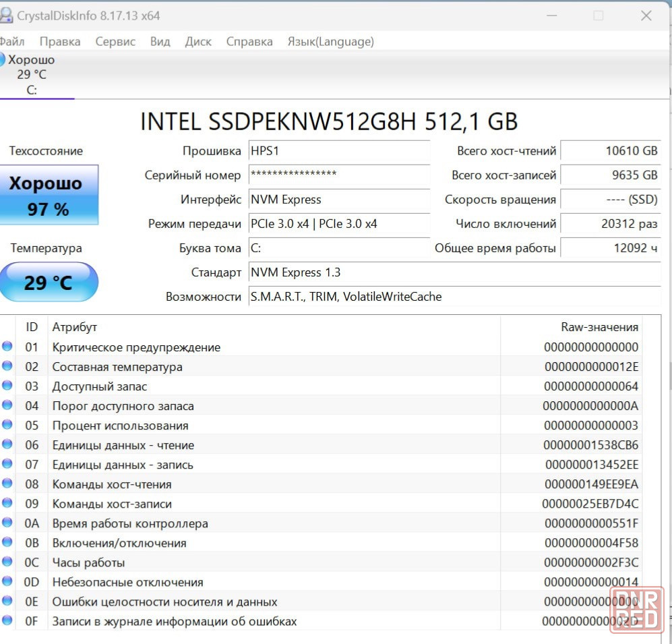
Task: Click the status orb beside Часы работы
Action: pyautogui.click(x=7, y=562)
